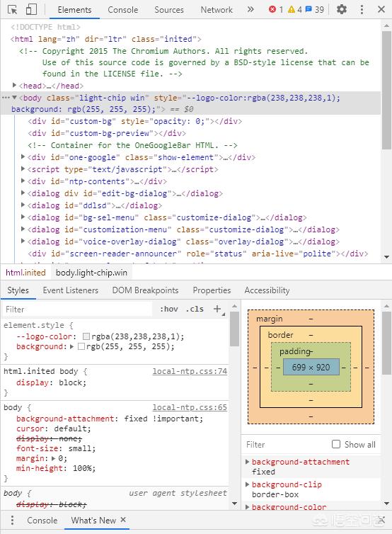Image resolution: width=392 pixels, height=534 pixels.
Task: Add a new style rule plus icon
Action: pyautogui.click(x=217, y=309)
